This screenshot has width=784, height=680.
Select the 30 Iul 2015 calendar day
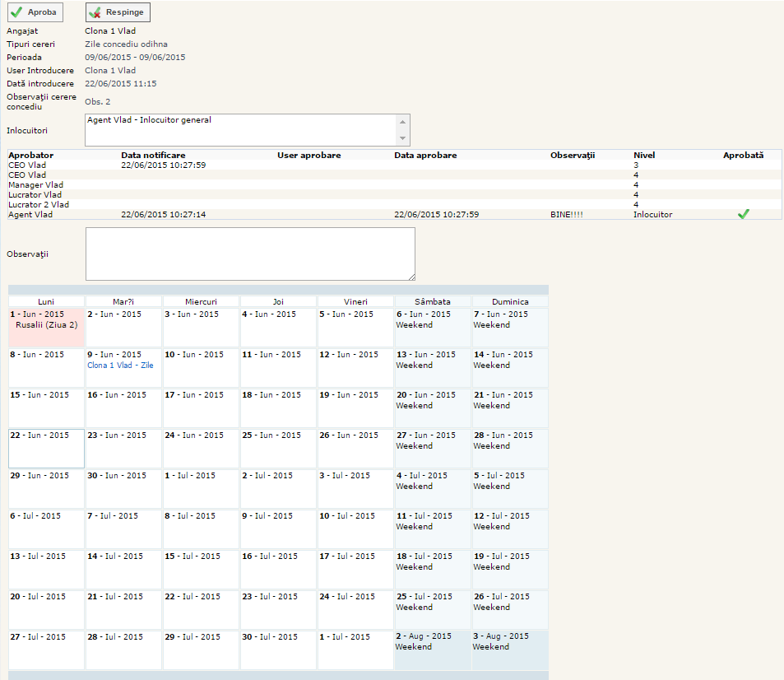click(x=278, y=650)
